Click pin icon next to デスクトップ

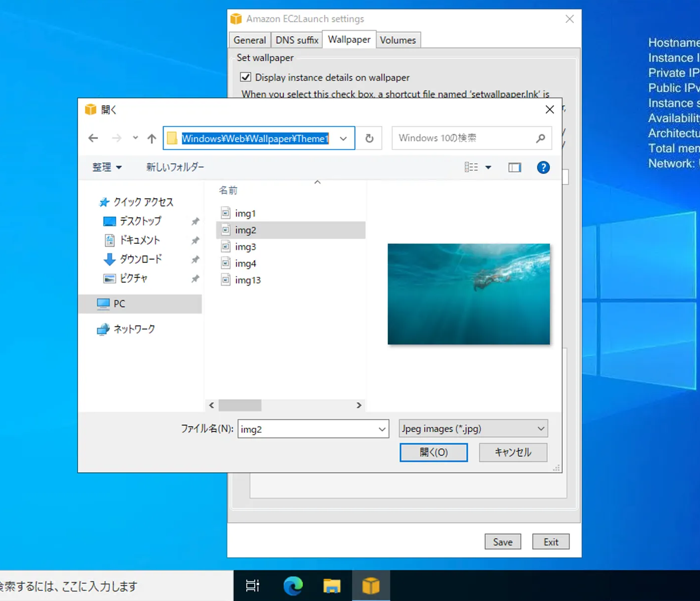[x=195, y=221]
